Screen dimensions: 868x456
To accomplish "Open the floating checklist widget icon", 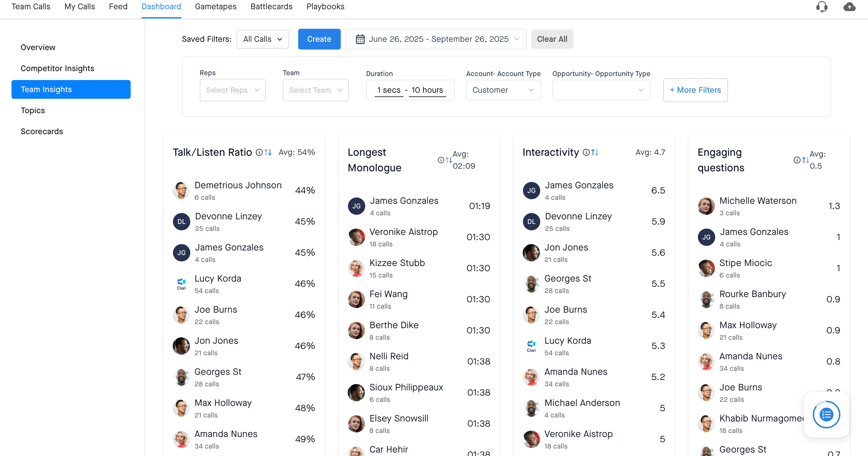I will [826, 414].
